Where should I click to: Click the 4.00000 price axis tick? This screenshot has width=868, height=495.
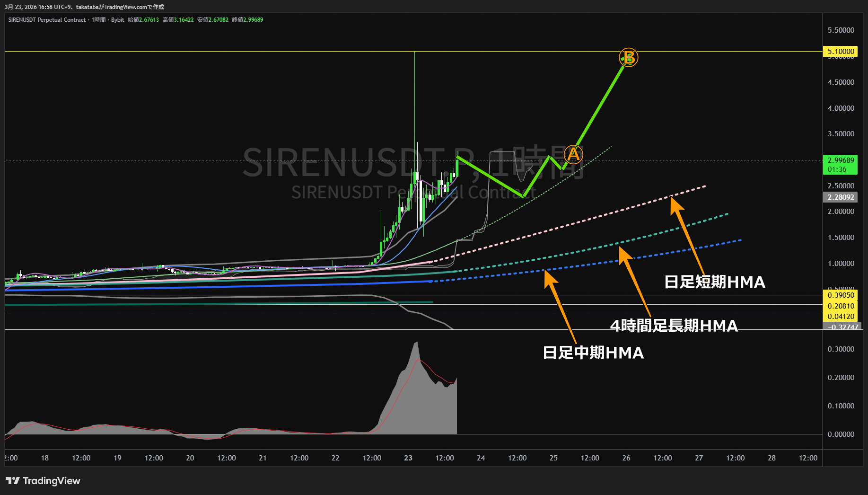(x=841, y=108)
